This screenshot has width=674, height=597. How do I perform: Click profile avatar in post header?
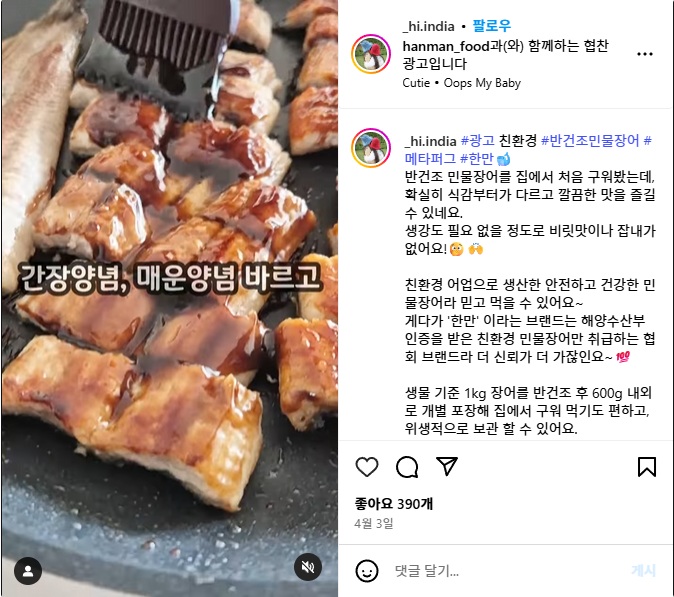[x=371, y=54]
